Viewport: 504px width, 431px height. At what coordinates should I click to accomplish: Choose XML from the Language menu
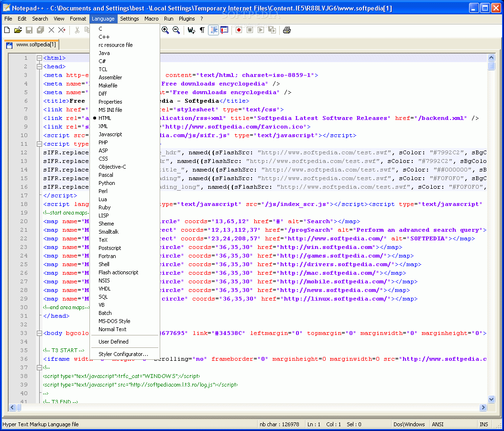click(x=125, y=126)
